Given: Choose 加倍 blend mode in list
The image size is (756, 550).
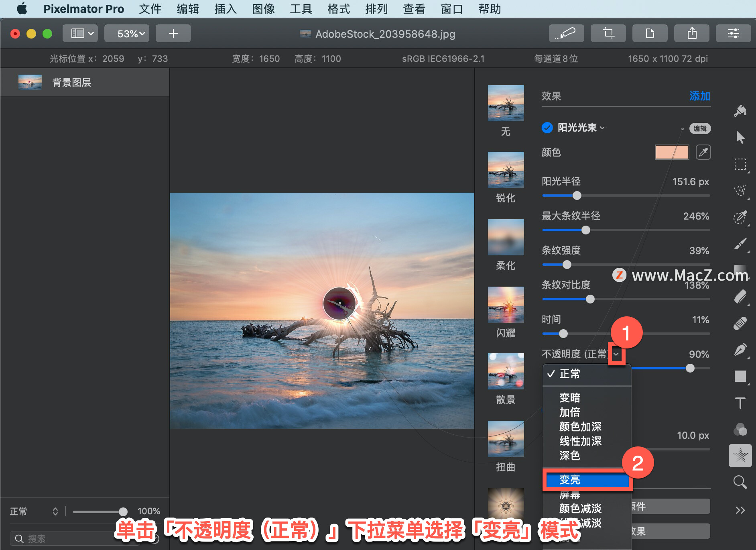Looking at the screenshot, I should click(587, 412).
